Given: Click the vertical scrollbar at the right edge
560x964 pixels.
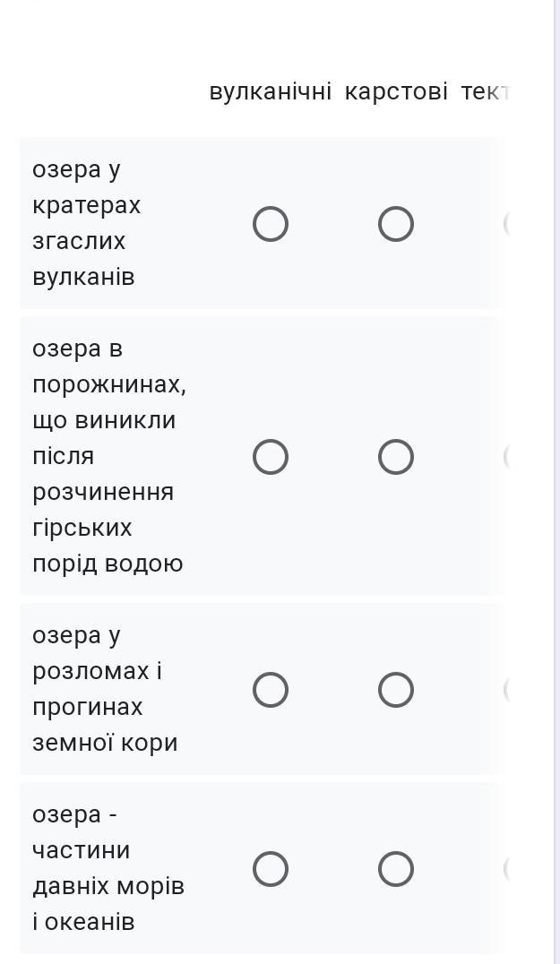Looking at the screenshot, I should [556, 482].
